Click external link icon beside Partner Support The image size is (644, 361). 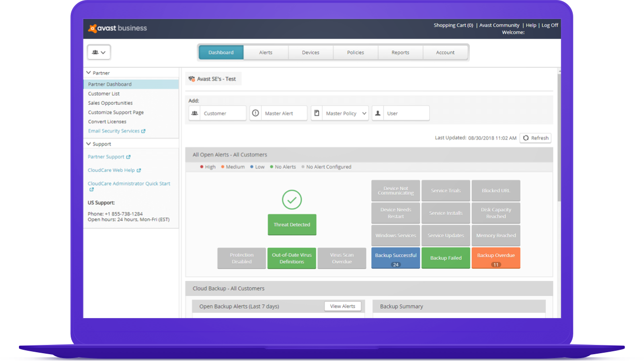[128, 157]
